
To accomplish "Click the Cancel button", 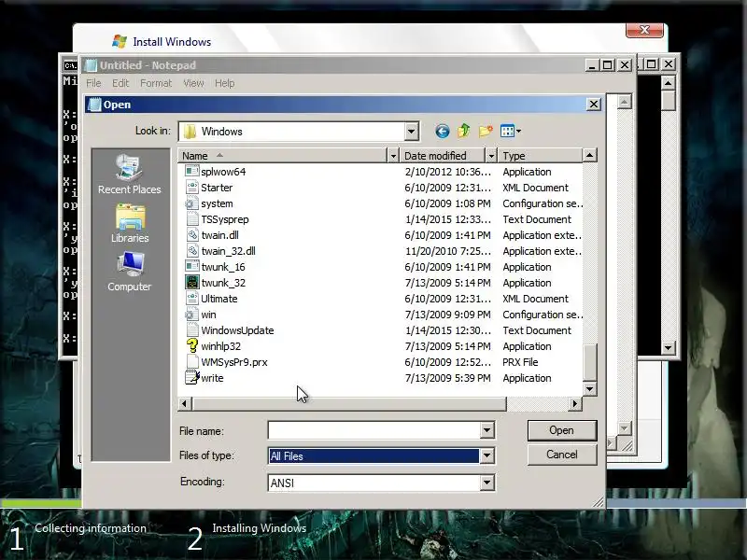I will (x=562, y=455).
